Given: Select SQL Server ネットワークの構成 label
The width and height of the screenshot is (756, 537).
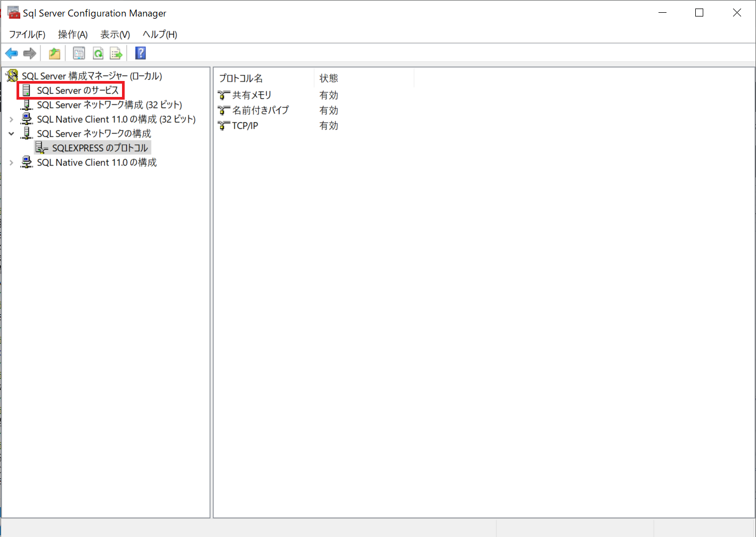Looking at the screenshot, I should [94, 134].
